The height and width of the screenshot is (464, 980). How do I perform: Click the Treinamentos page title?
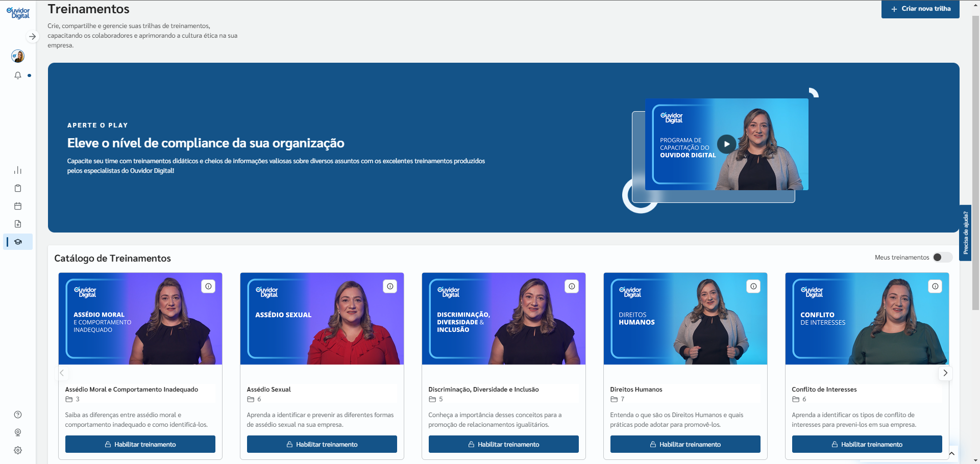(89, 9)
